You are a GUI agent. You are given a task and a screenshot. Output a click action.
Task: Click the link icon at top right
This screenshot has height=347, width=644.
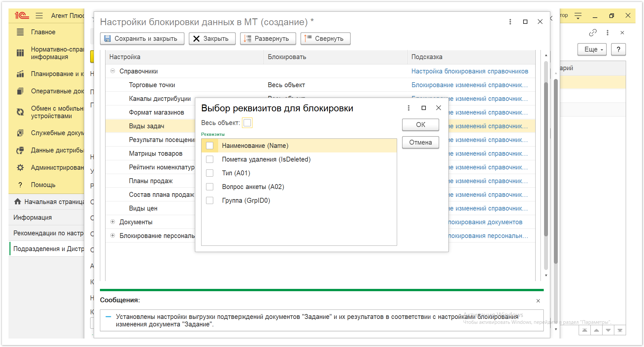click(592, 33)
